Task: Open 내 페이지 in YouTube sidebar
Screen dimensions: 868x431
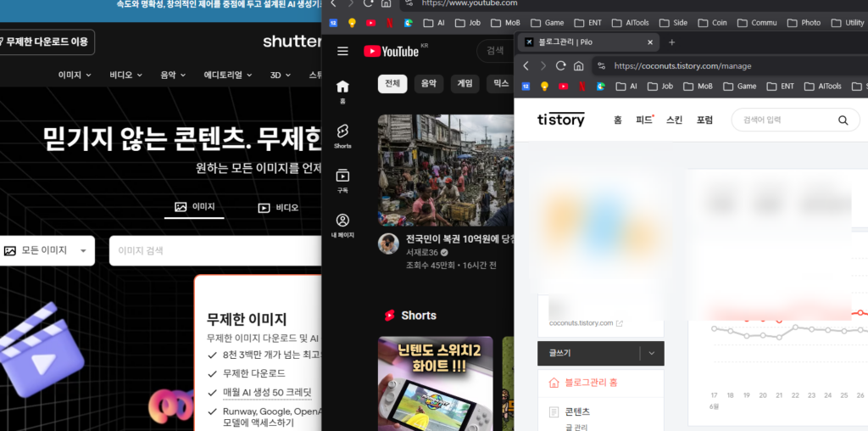Action: click(x=342, y=225)
